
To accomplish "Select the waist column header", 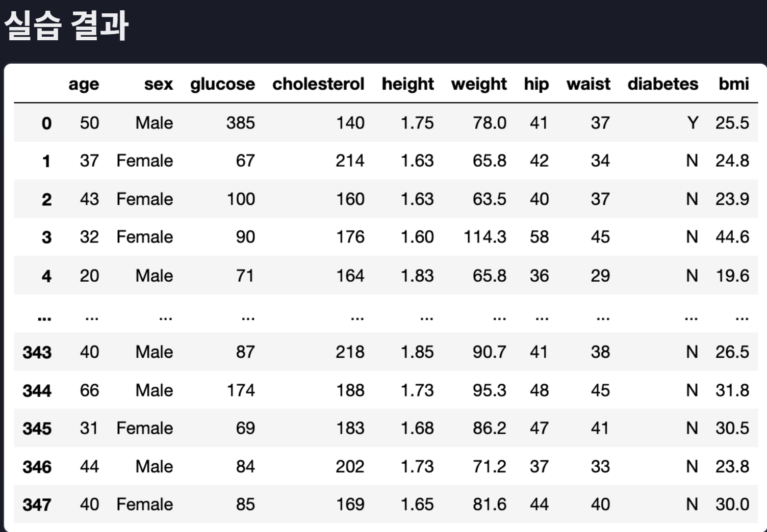I will pos(588,84).
